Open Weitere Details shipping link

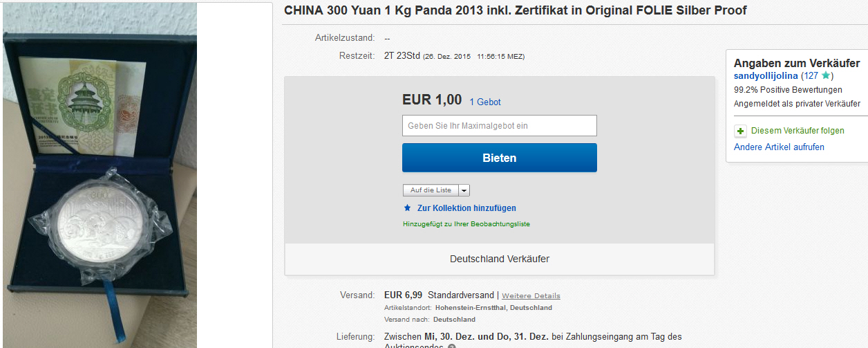tap(531, 296)
